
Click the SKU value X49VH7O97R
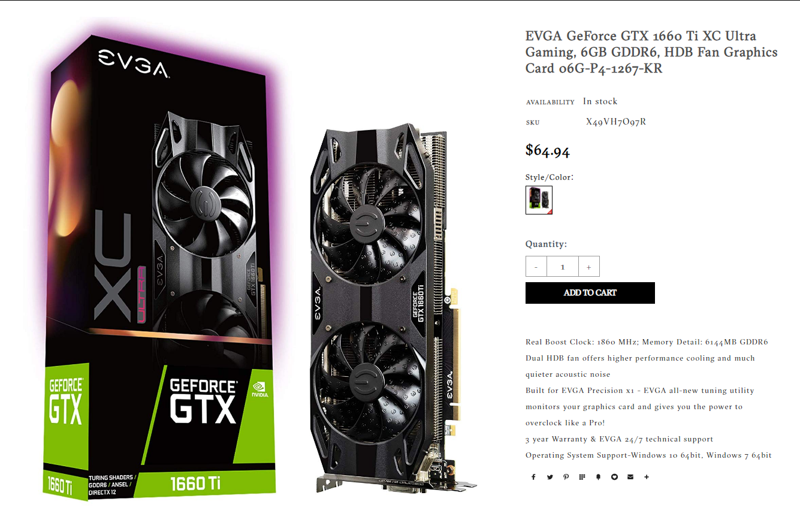click(616, 122)
